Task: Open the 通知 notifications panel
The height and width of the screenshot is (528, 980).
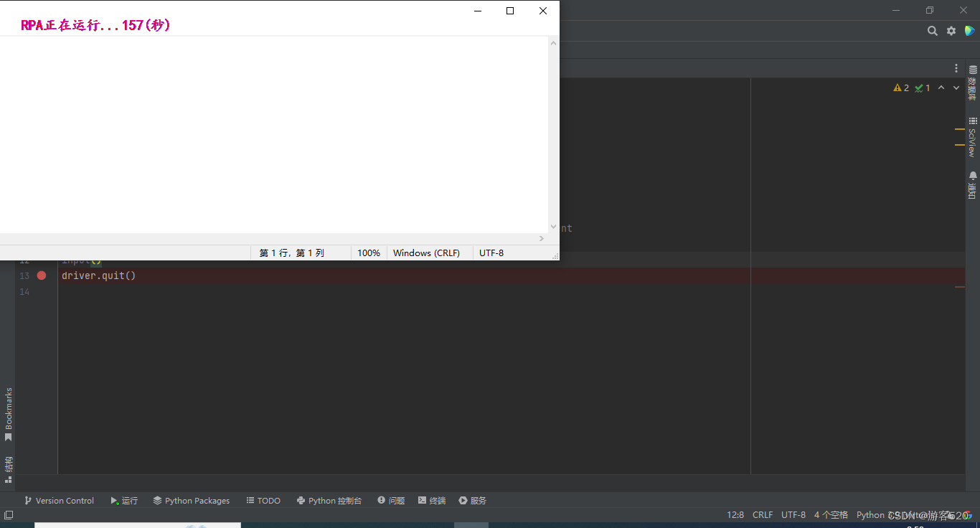Action: 973,185
